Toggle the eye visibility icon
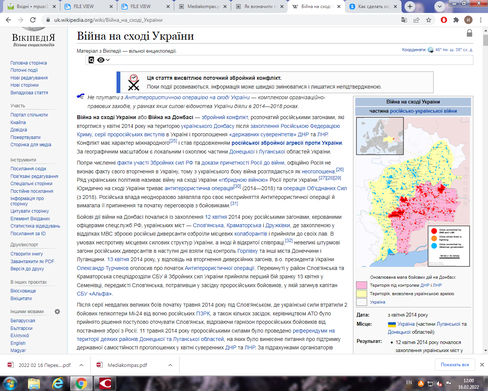Viewport: 488px width, 391px height. [101, 60]
